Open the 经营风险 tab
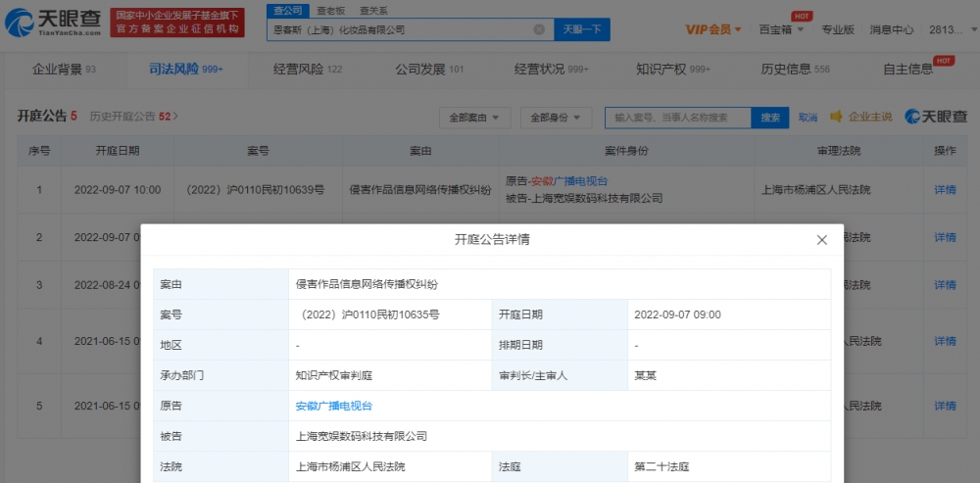The width and height of the screenshot is (980, 483). click(308, 70)
